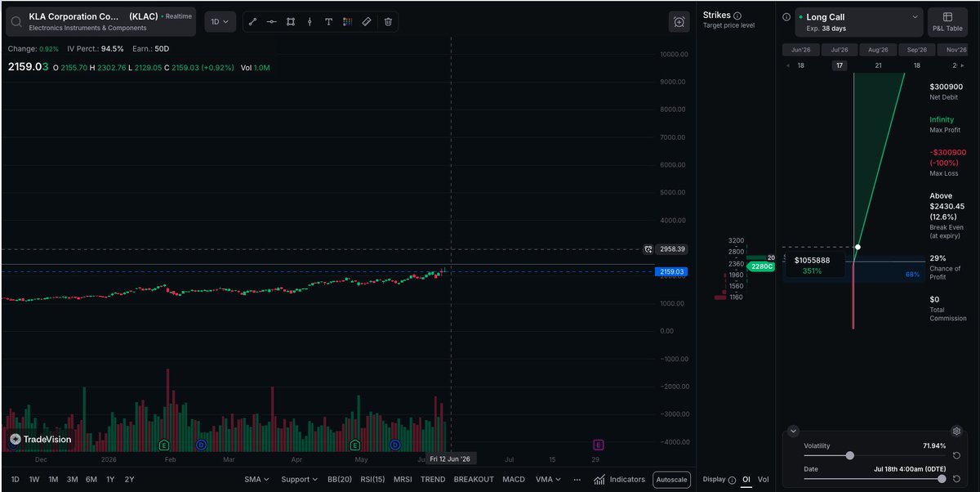This screenshot has height=492, width=980.
Task: Click the 2280C strike tag
Action: (761, 266)
